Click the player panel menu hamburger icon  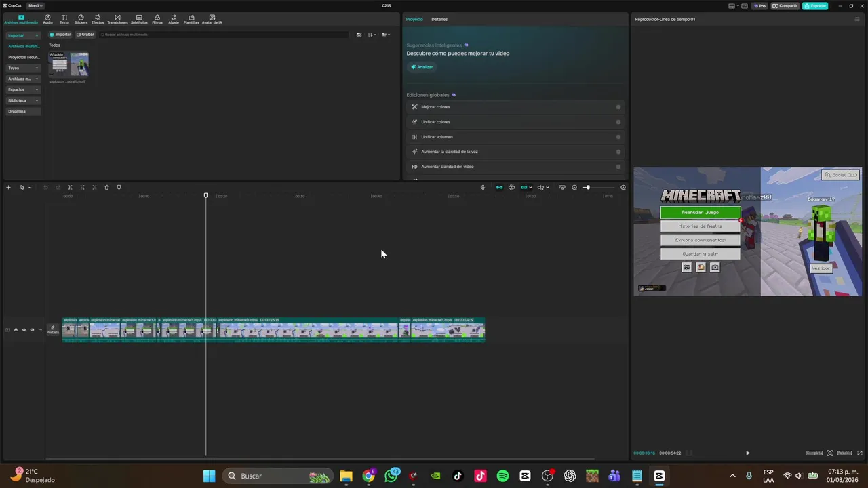[x=857, y=19]
